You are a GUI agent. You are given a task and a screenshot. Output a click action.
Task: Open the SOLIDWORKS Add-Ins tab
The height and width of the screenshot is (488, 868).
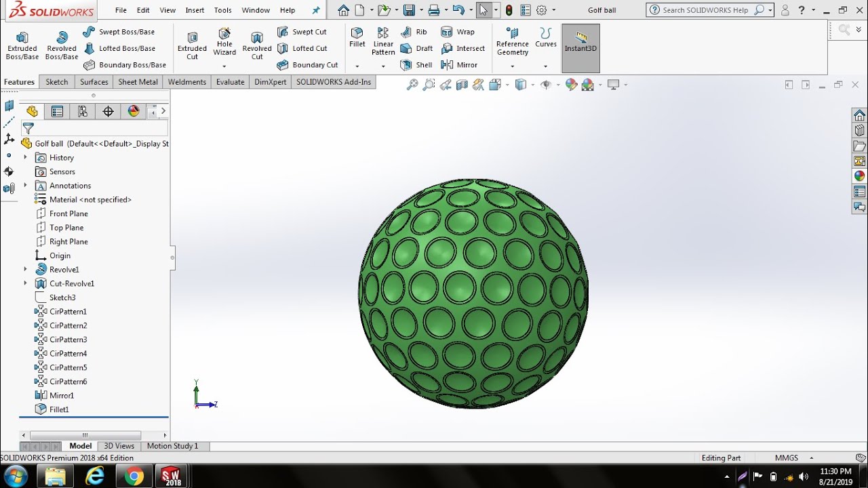[334, 82]
